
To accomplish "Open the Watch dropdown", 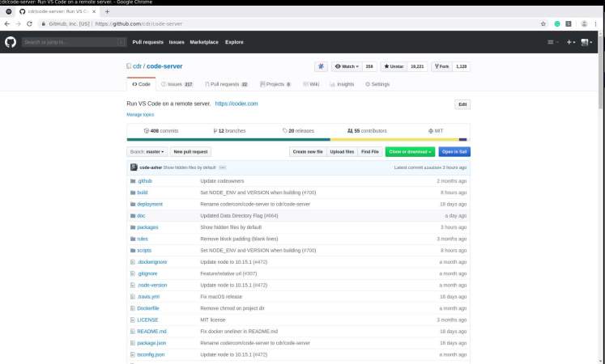I will click(347, 66).
